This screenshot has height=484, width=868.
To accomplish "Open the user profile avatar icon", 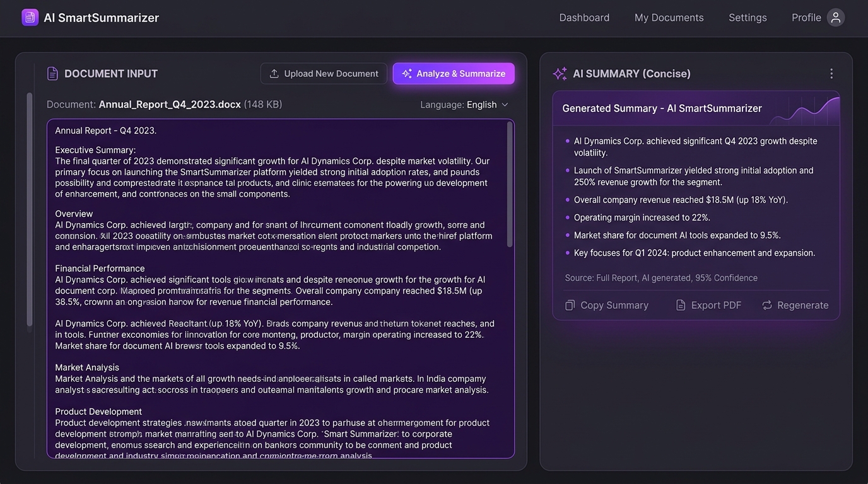I will coord(836,18).
